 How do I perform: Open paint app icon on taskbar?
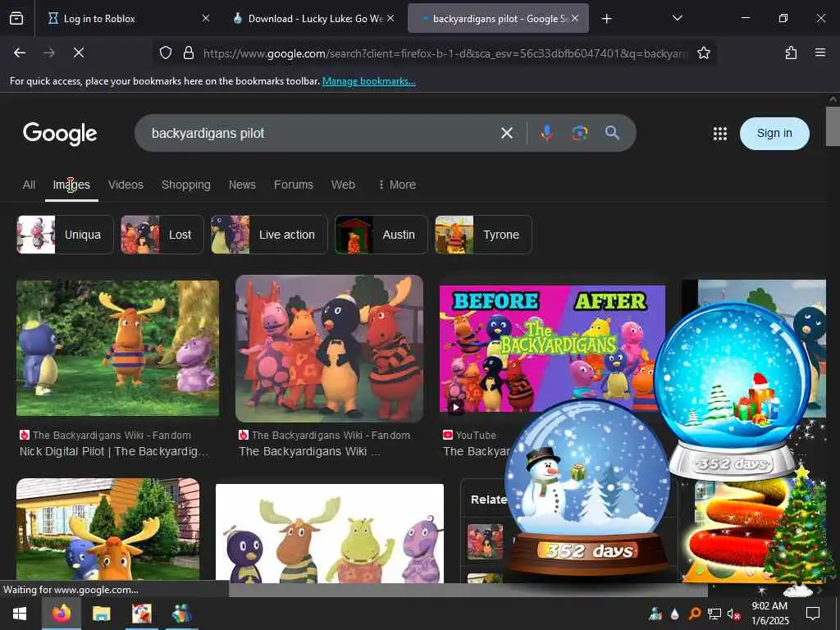pyautogui.click(x=141, y=614)
